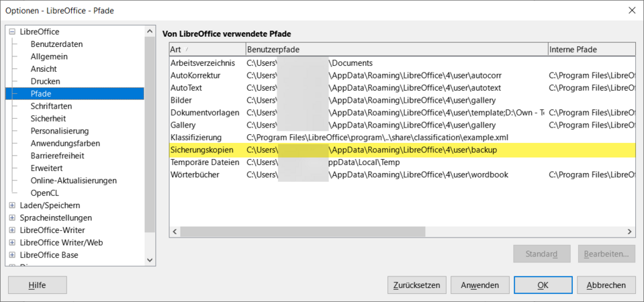
Task: Cancel the dialog with Abbrechen
Action: 606,285
